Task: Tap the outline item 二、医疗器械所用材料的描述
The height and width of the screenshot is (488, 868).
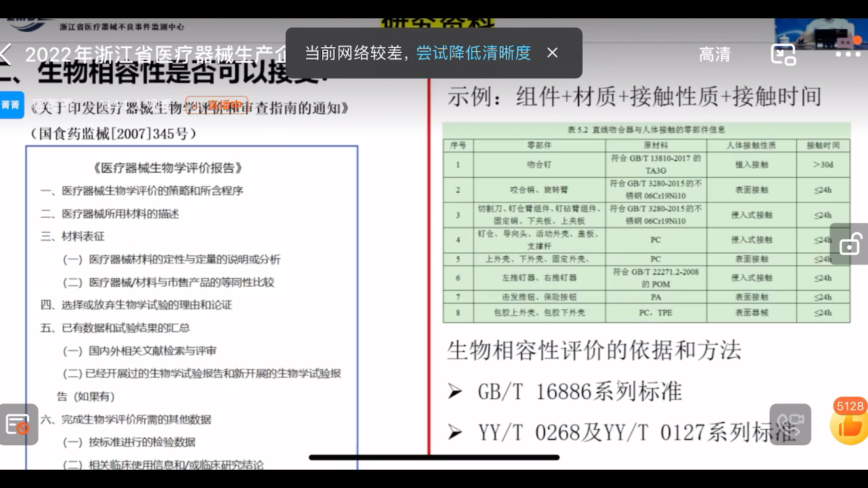Action: [110, 213]
